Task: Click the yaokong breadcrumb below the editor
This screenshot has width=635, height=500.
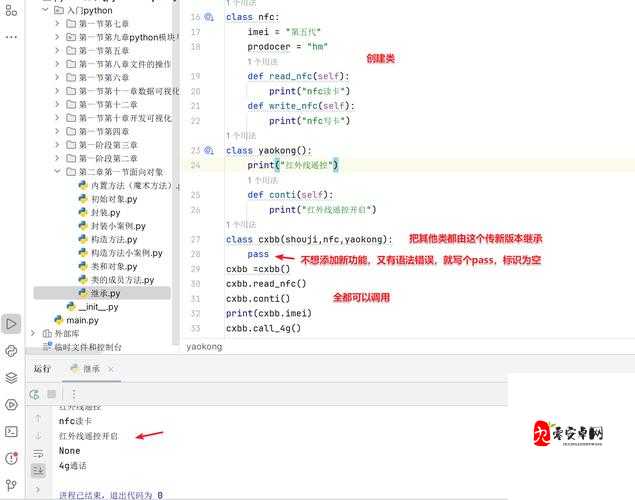Action: pos(204,347)
